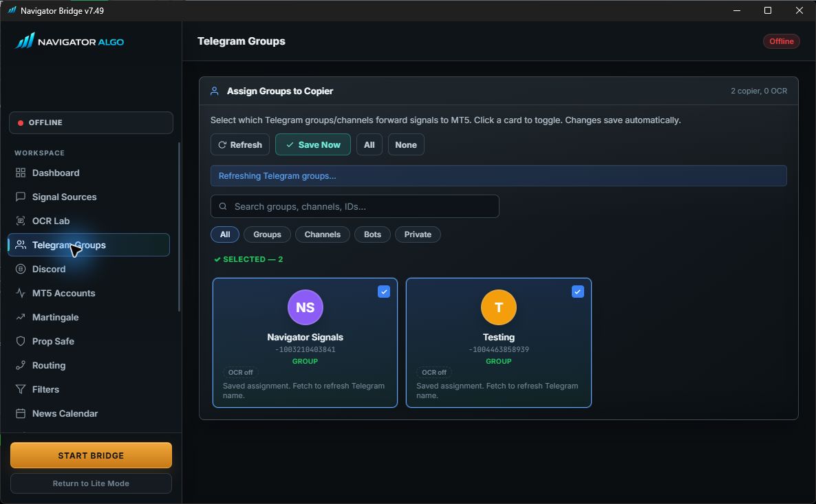Click the orange T avatar of Testing
The width and height of the screenshot is (816, 504).
click(x=499, y=307)
